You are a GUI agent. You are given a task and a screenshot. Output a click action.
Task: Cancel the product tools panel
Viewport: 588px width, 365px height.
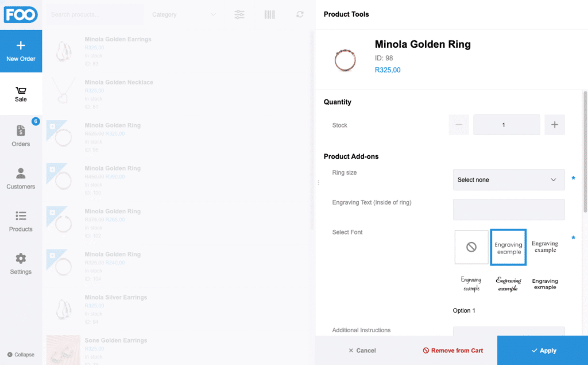click(x=362, y=351)
